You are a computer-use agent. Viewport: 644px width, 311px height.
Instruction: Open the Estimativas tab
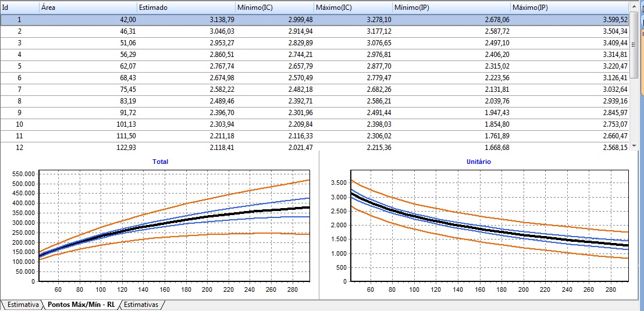(141, 305)
